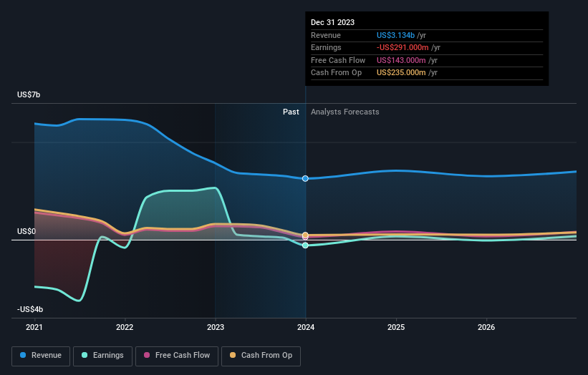Click the blue Revenue data point at 2024
The height and width of the screenshot is (375, 588).
305,179
